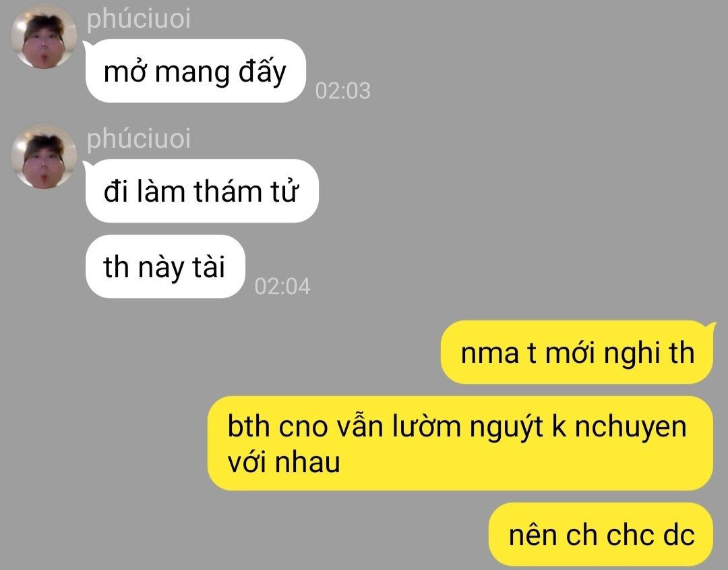Screen dimensions: 728x570
Task: Click the word 'thám' in white bubble
Action: pos(228,191)
